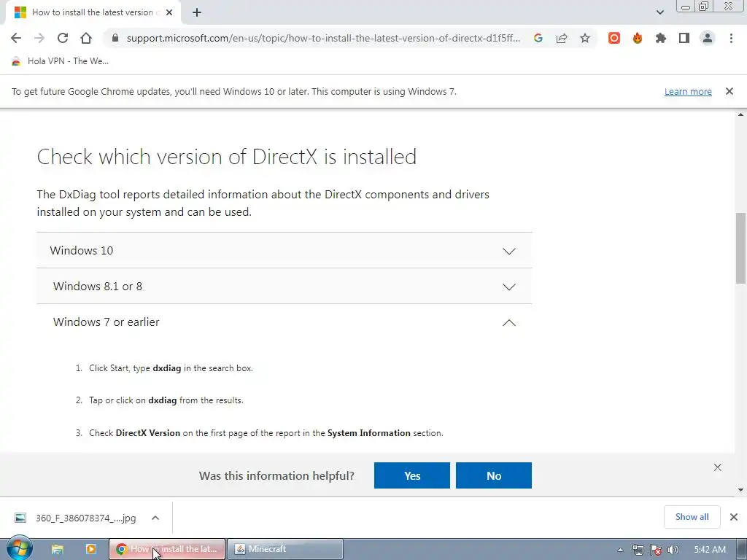Open Action Center flag icon
Screen dimensions: 747x560
pos(656,550)
